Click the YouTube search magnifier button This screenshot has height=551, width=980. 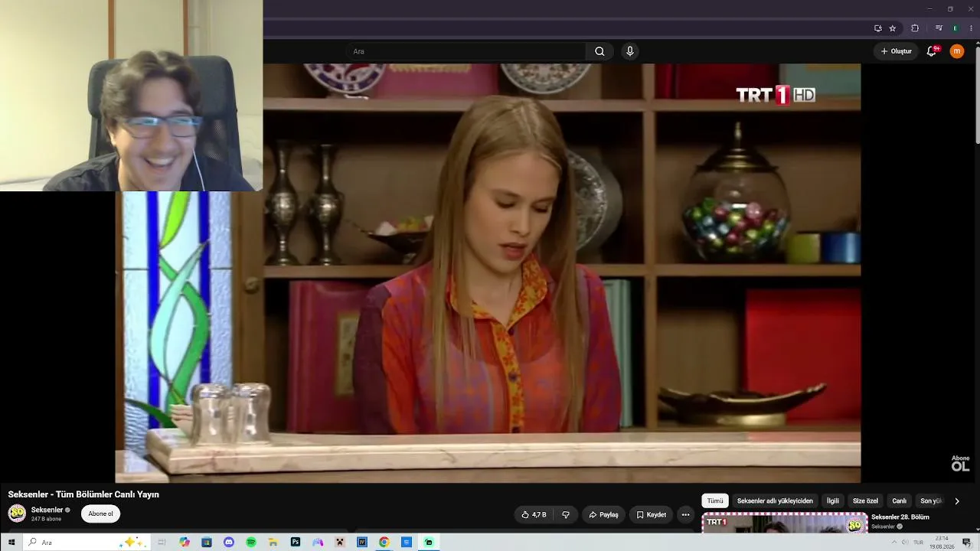click(599, 51)
